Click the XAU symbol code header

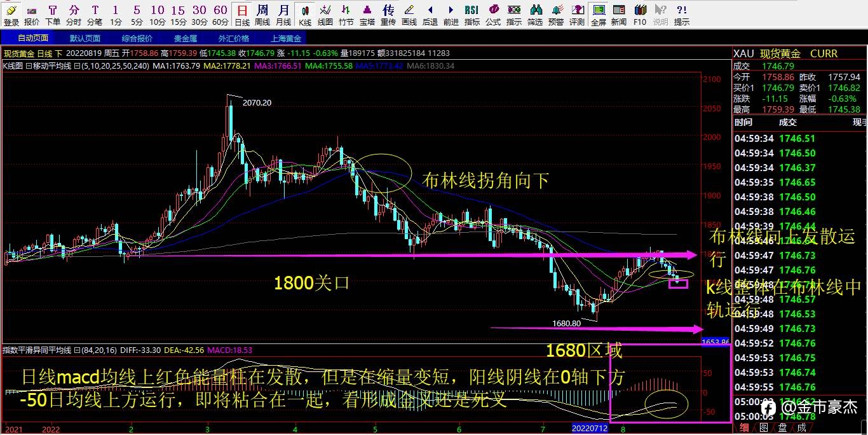click(743, 54)
